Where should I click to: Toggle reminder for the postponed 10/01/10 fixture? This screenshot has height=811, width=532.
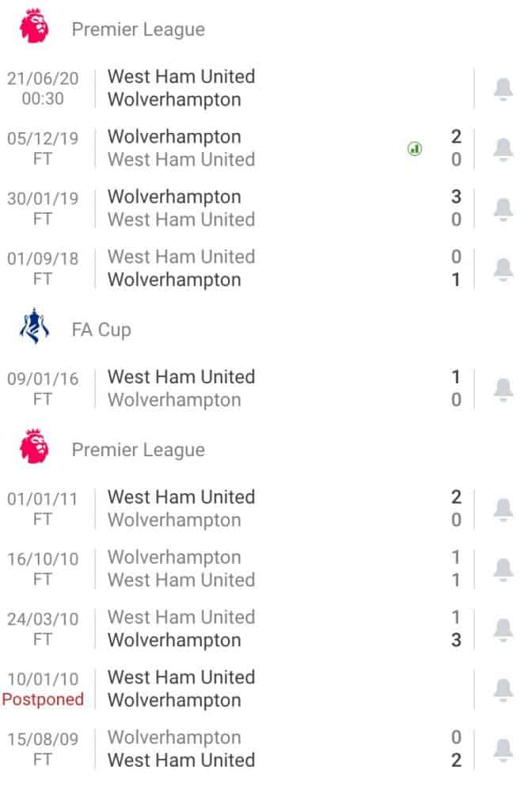coord(502,688)
